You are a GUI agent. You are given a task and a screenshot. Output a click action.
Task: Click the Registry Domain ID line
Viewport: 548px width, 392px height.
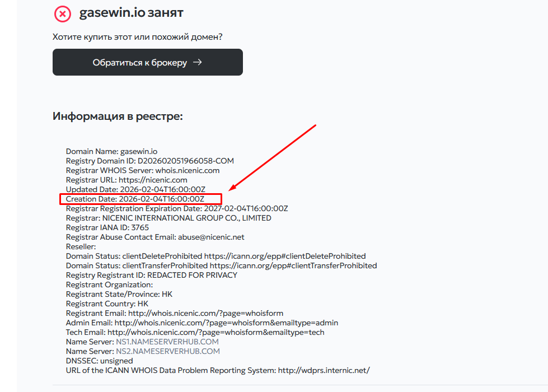(x=149, y=161)
